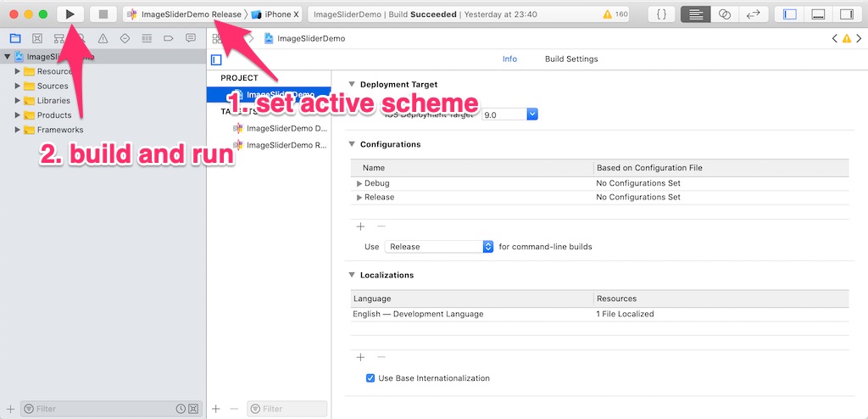
Task: Remove localization with minus button
Action: pos(381,357)
